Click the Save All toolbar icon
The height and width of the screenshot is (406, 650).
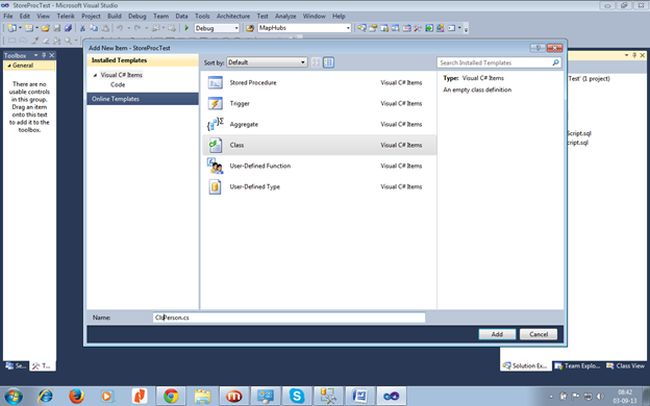click(68, 28)
